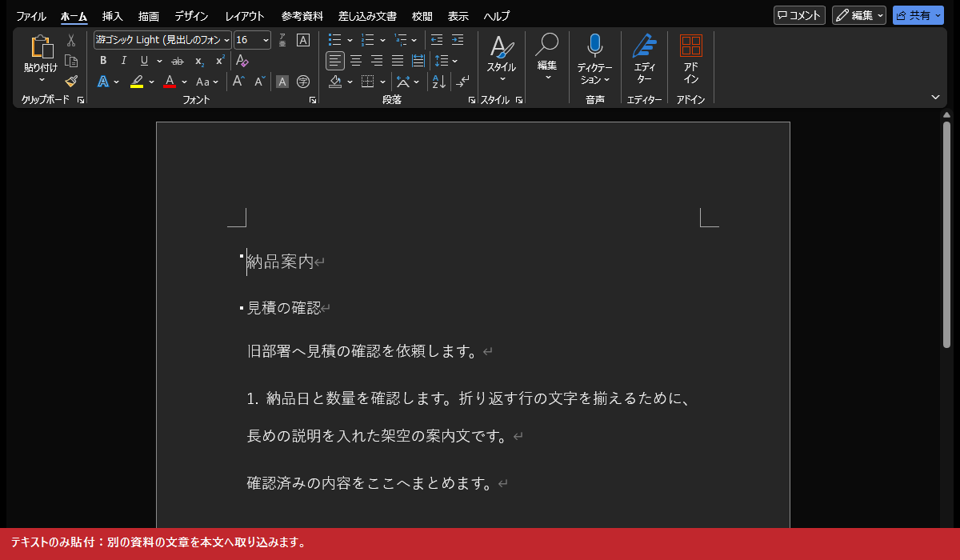The image size is (960, 560).
Task: Increase font size with the grow icon
Action: 238,82
